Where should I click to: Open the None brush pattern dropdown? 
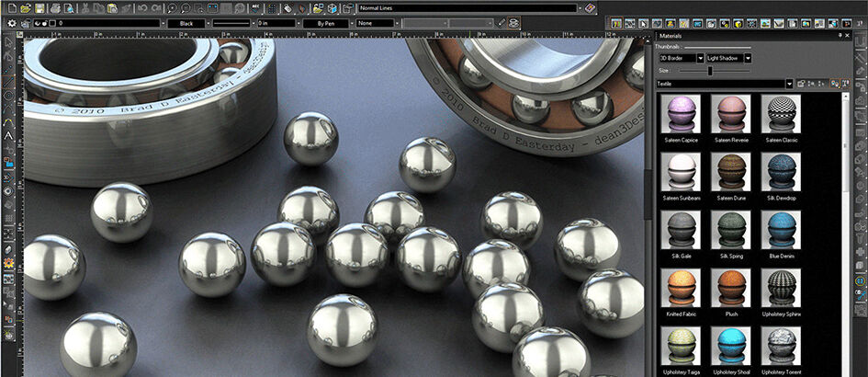(x=397, y=23)
